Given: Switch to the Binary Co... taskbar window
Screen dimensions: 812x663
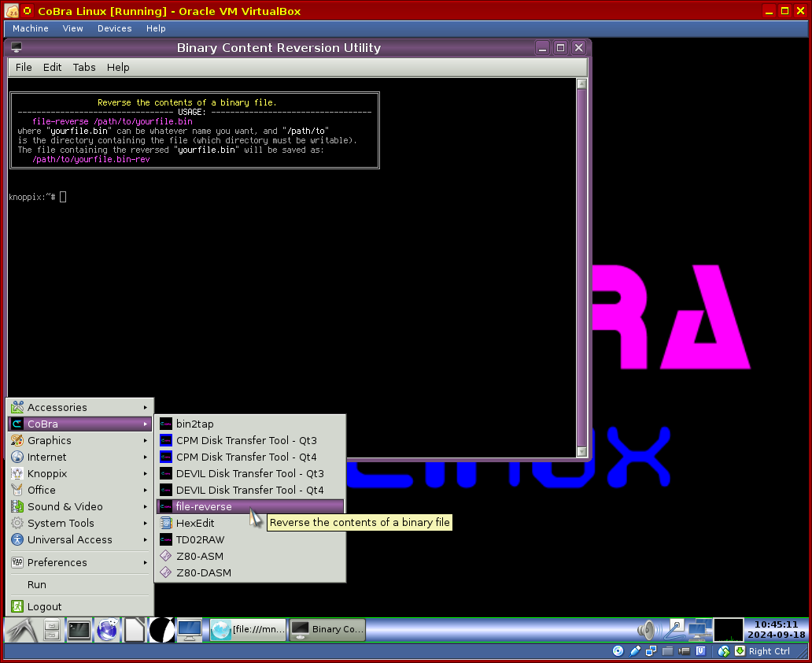Looking at the screenshot, I should point(328,629).
